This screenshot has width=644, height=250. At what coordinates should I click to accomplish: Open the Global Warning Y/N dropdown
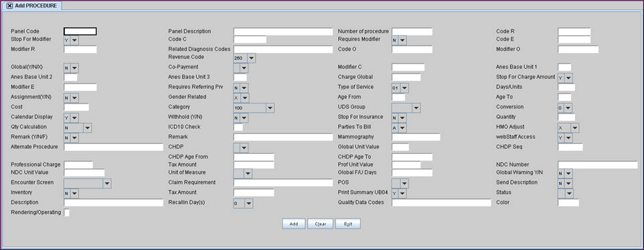coord(568,173)
